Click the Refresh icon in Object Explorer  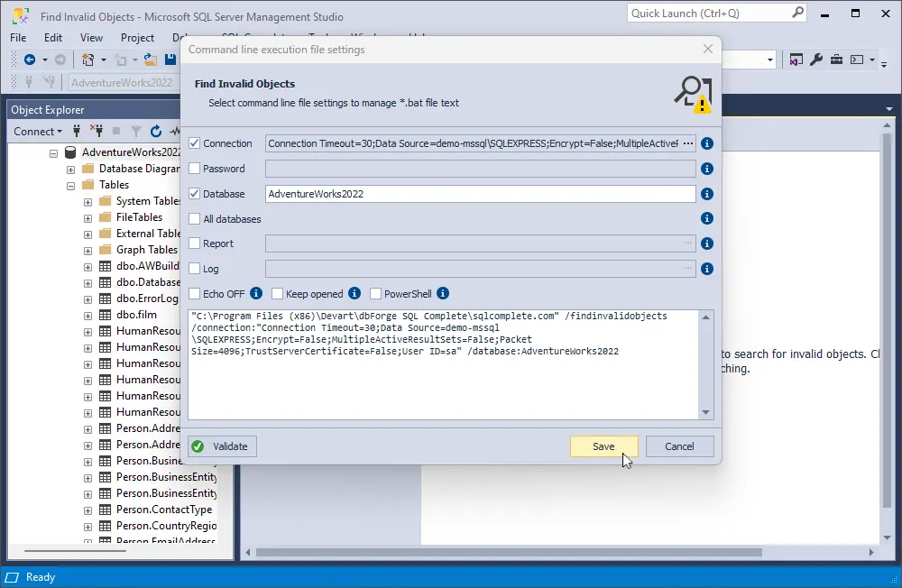pyautogui.click(x=156, y=131)
